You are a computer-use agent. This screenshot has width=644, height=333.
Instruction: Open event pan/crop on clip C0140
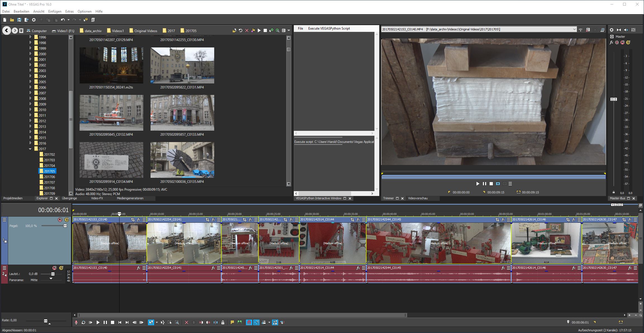133,220
